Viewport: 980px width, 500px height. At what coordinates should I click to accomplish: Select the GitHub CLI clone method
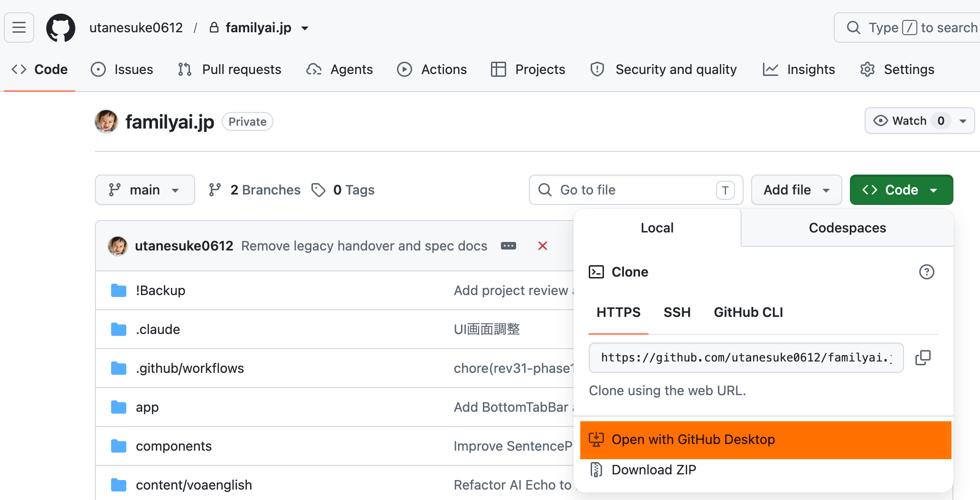pos(748,312)
